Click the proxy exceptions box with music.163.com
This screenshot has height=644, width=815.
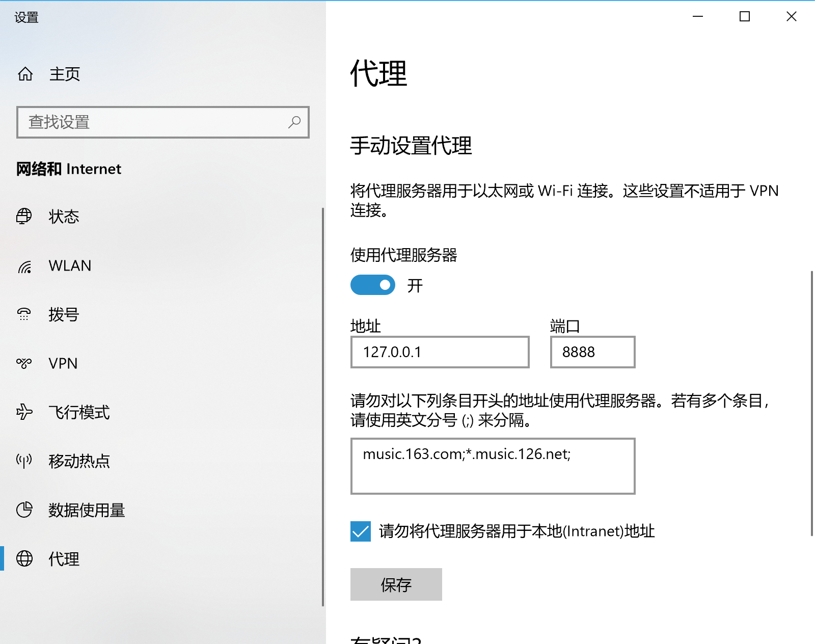point(493,466)
